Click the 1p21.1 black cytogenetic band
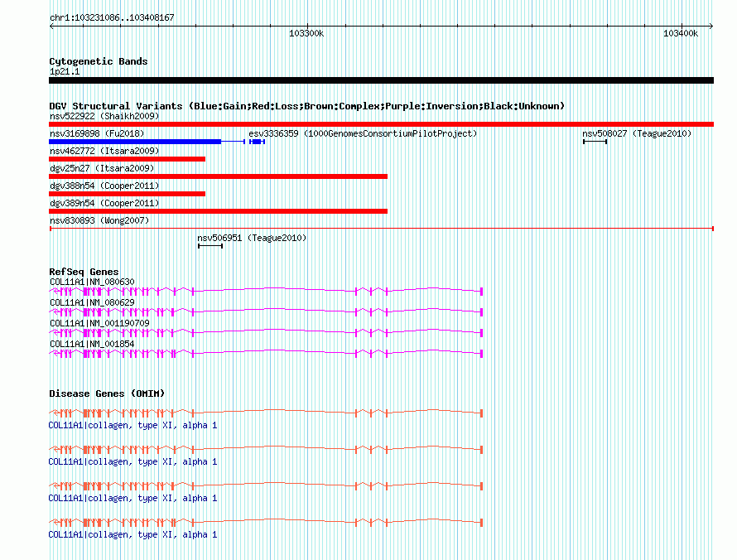The width and height of the screenshot is (737, 560). pos(381,80)
